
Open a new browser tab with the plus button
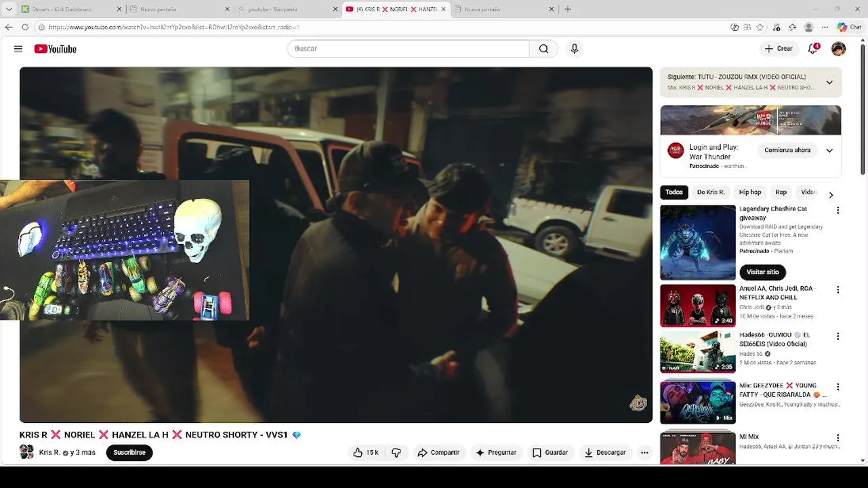coord(568,9)
